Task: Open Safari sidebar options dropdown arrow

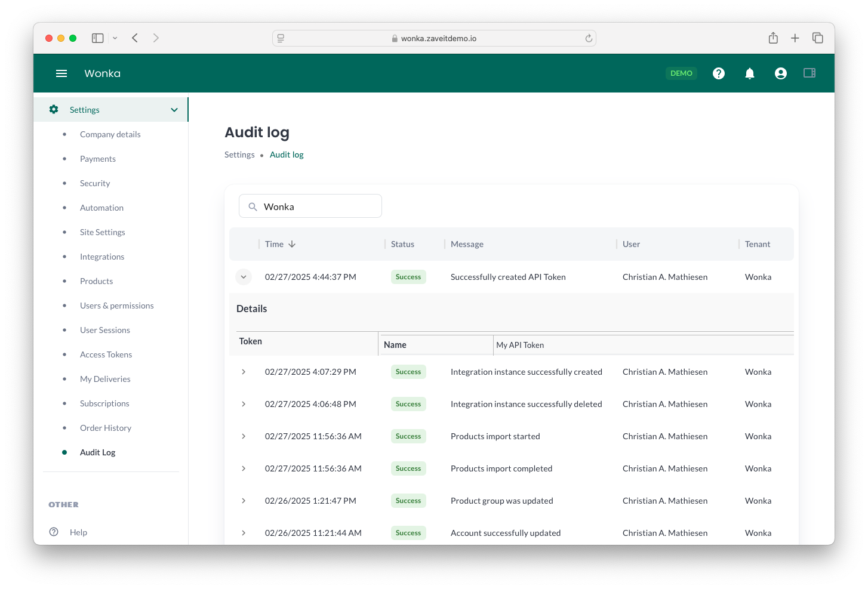Action: tap(115, 38)
